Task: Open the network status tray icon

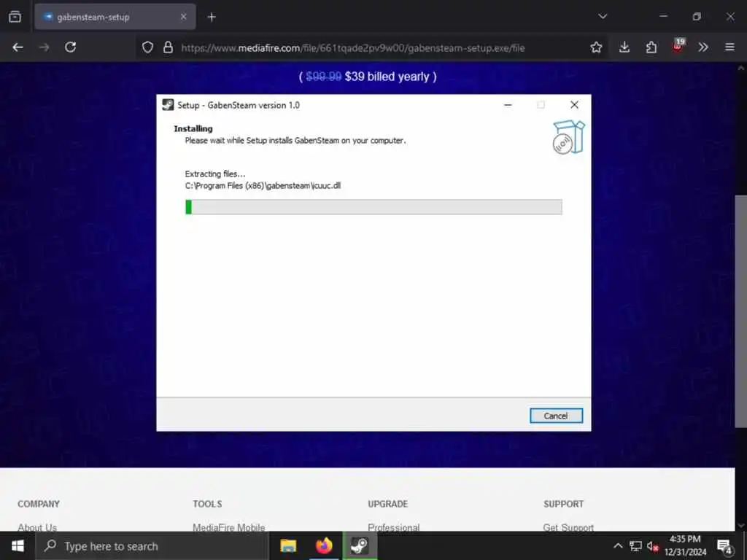Action: [635, 545]
